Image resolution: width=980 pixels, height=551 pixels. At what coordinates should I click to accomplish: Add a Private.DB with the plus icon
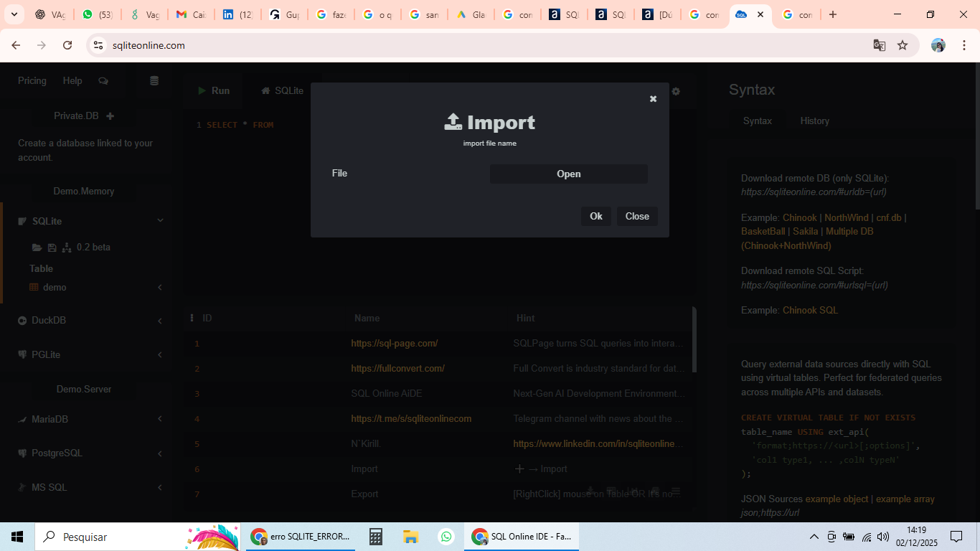110,116
